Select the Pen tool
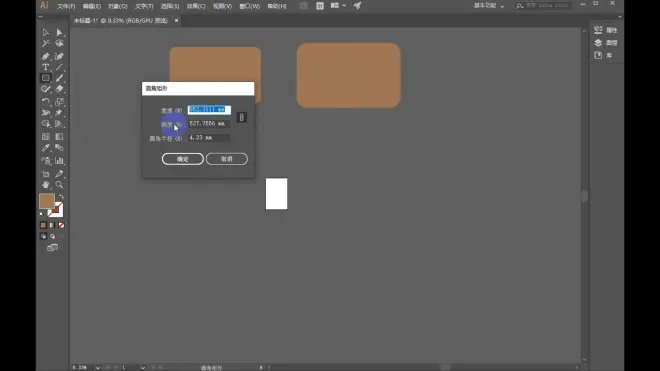This screenshot has height=371, width=660. [45, 56]
